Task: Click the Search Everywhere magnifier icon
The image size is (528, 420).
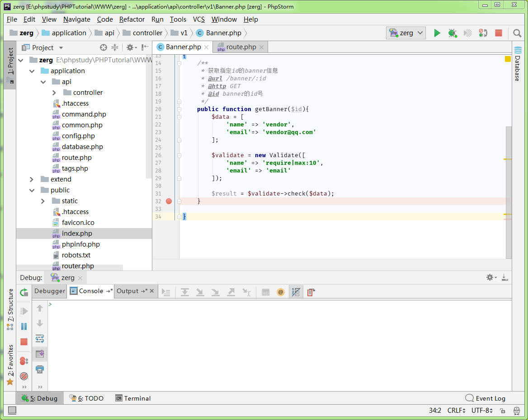Action: pos(517,33)
